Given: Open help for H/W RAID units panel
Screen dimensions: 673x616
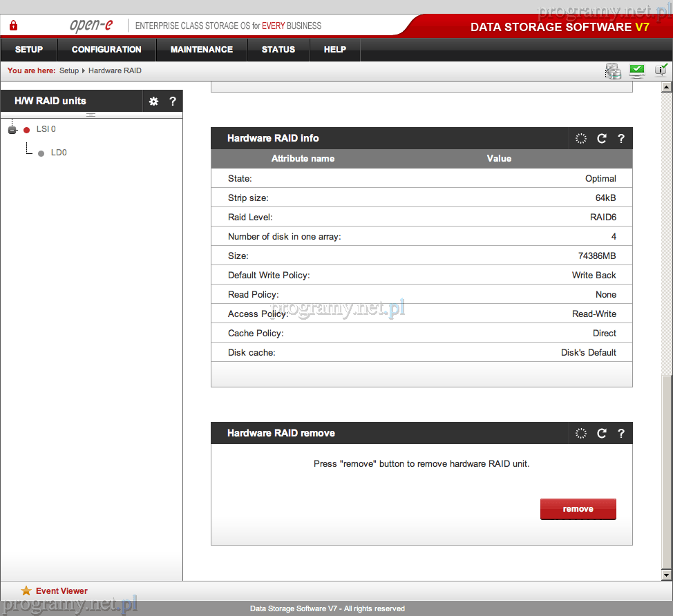Looking at the screenshot, I should coord(173,102).
